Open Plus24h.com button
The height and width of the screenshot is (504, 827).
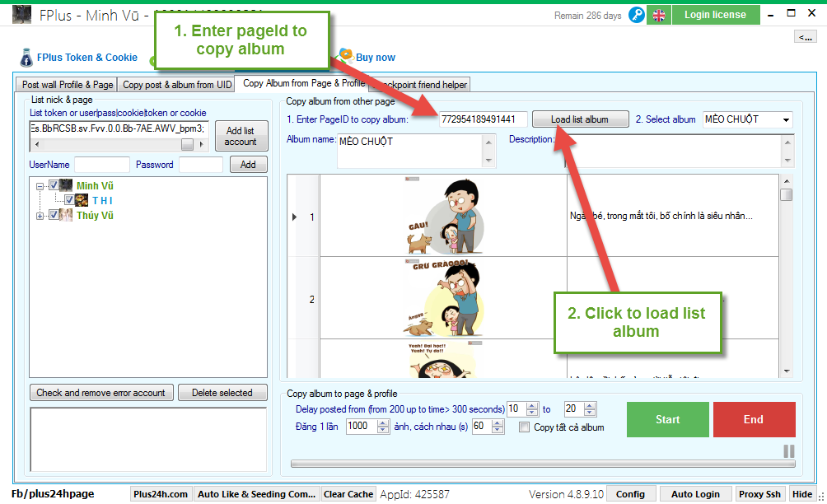tap(161, 494)
